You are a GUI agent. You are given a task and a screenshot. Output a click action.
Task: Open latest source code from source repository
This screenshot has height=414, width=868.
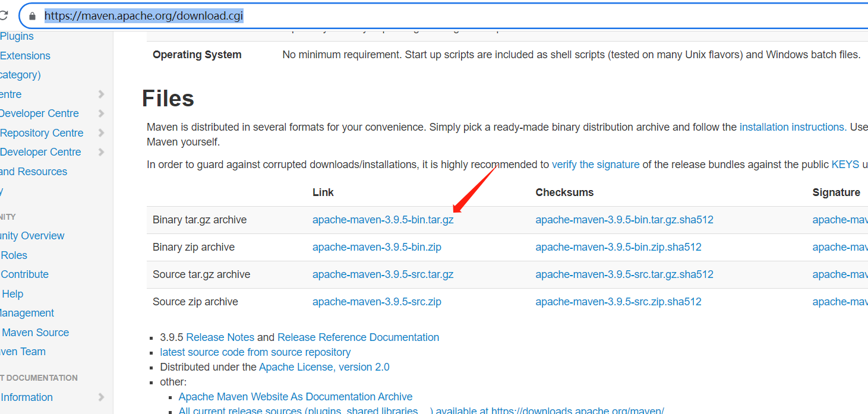point(255,352)
